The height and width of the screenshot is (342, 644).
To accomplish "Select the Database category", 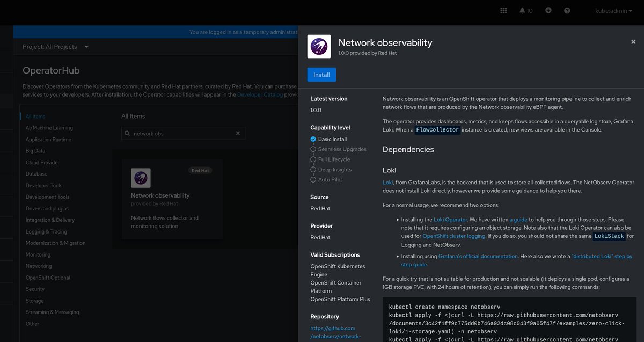I will tap(36, 174).
